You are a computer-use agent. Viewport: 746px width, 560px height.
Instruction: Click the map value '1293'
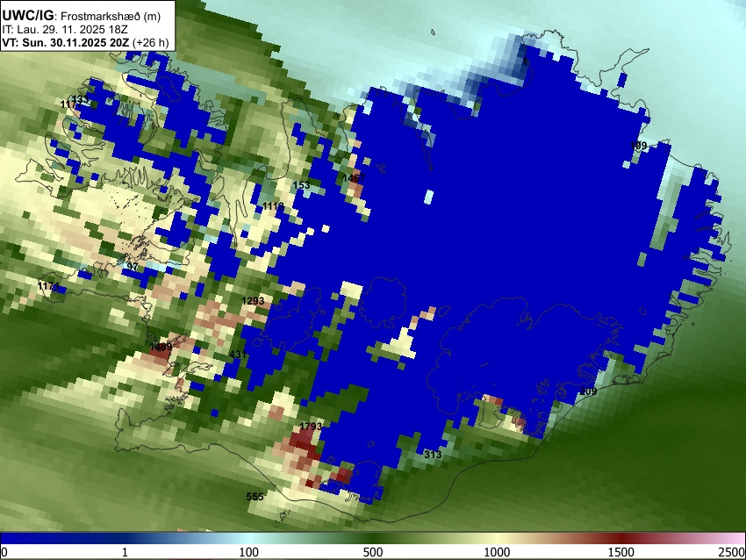pyautogui.click(x=253, y=301)
